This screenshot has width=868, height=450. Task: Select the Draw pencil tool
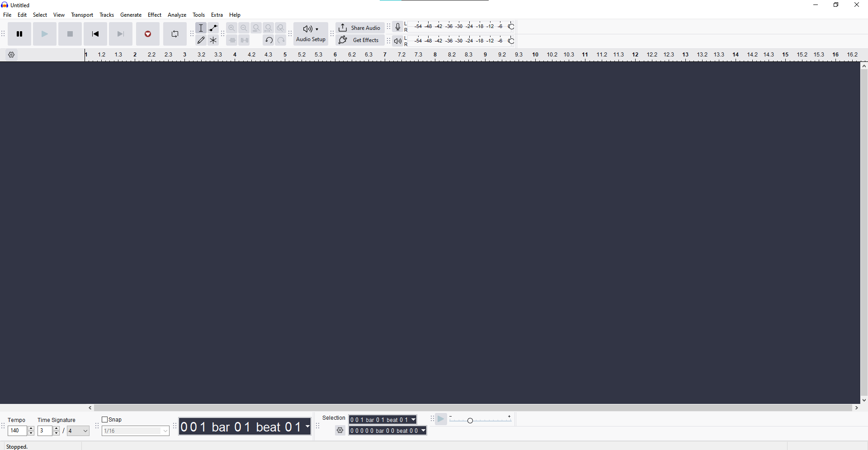coord(201,40)
